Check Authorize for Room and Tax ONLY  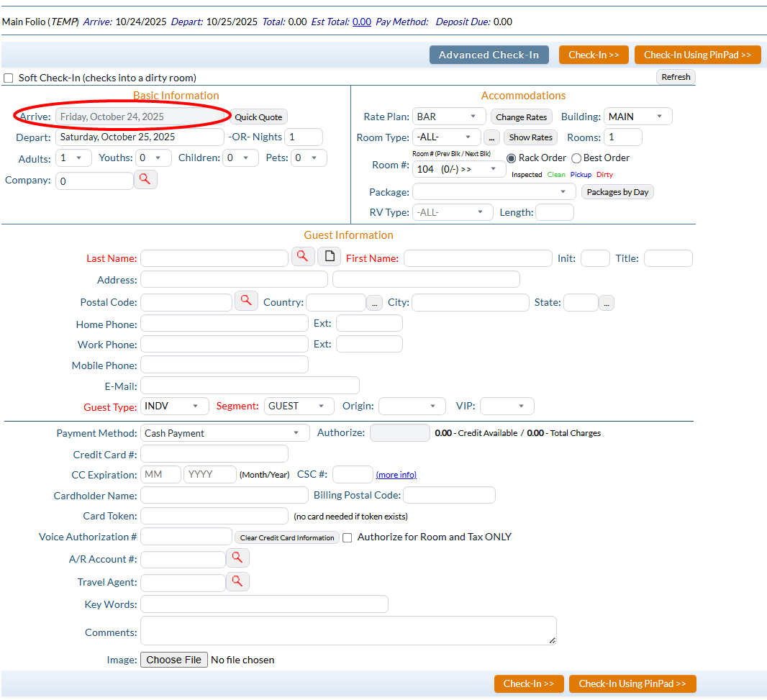click(348, 537)
